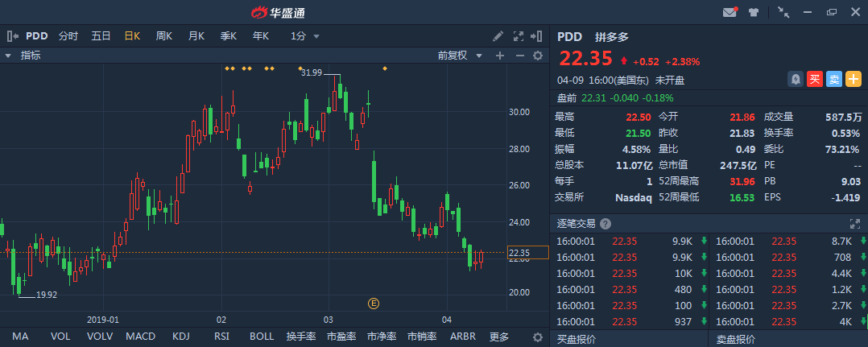Zoom out chart with minus icon
Viewport: 868px width, 347px height.
coord(519,56)
